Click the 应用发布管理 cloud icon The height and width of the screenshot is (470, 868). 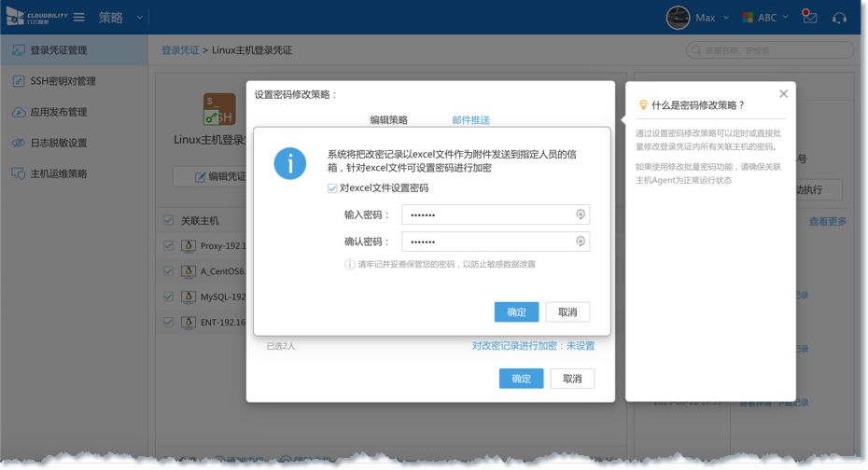click(x=19, y=112)
